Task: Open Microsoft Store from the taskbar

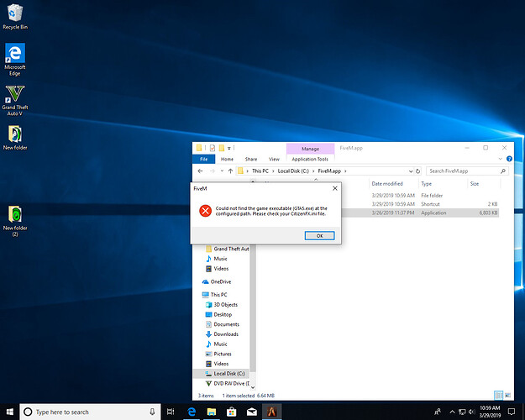Action: point(231,412)
